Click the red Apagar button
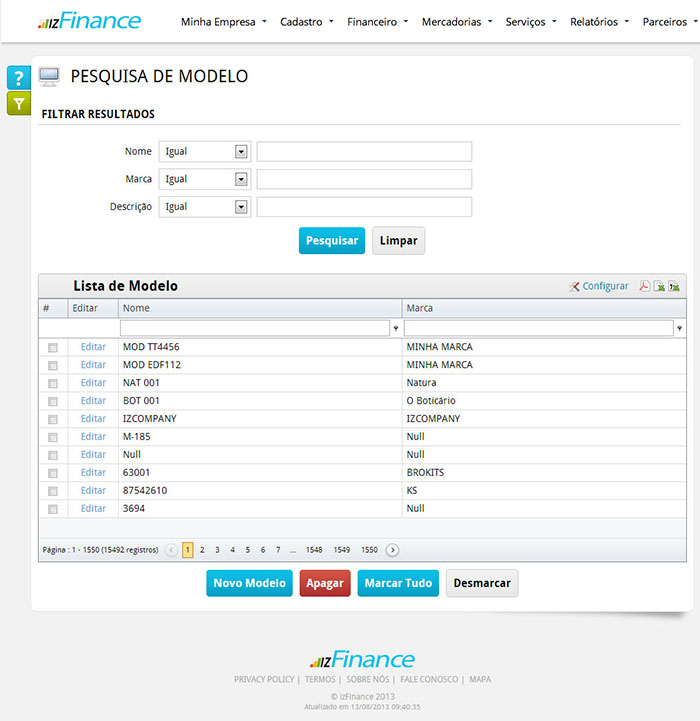The width and height of the screenshot is (700, 721). [325, 583]
